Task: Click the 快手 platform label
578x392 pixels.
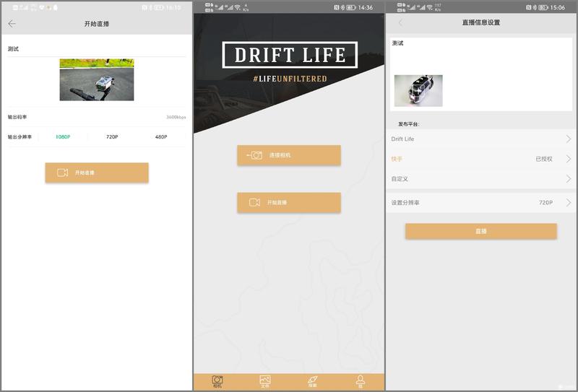Action: 397,159
